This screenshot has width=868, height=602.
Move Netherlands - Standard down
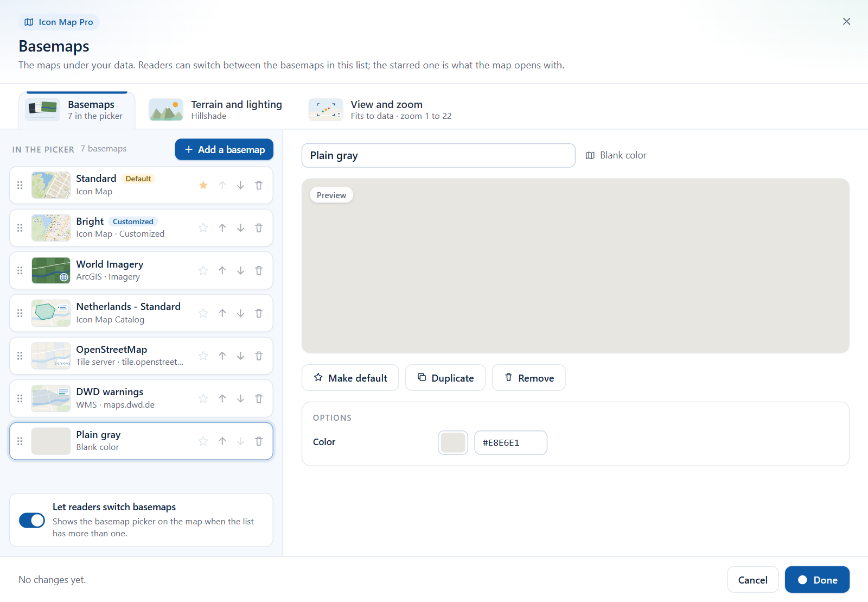pyautogui.click(x=240, y=313)
